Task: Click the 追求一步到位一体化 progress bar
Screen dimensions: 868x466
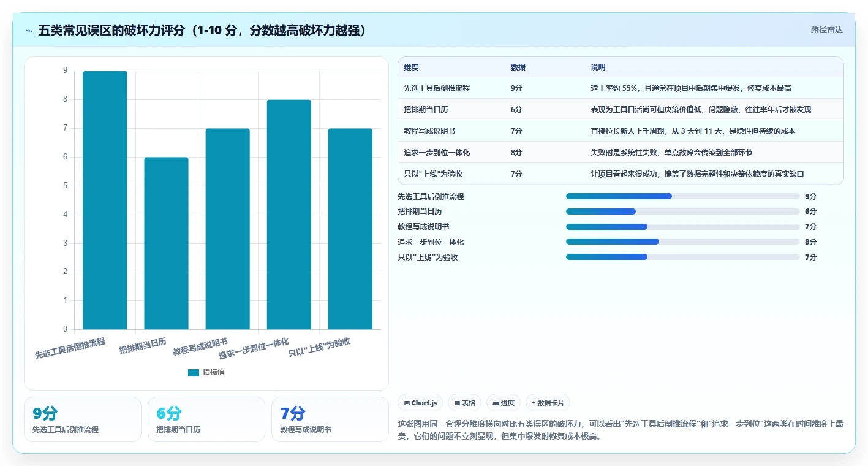Action: tap(683, 242)
